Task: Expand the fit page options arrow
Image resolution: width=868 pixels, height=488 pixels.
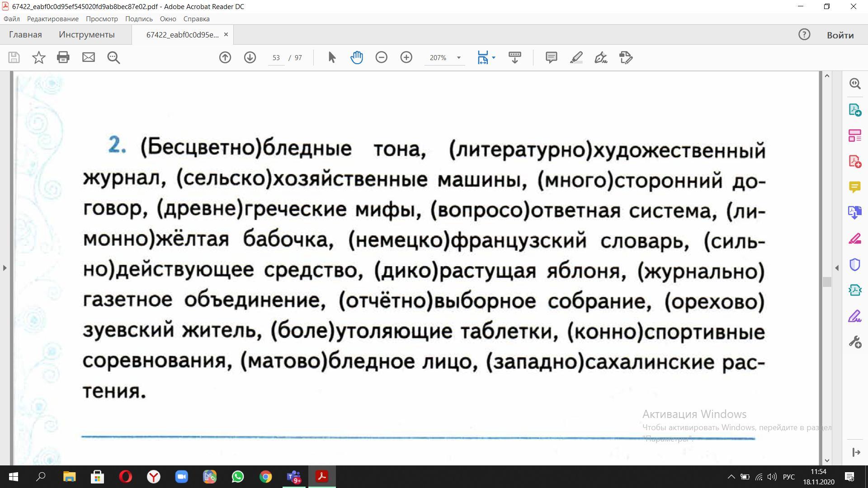Action: [494, 57]
